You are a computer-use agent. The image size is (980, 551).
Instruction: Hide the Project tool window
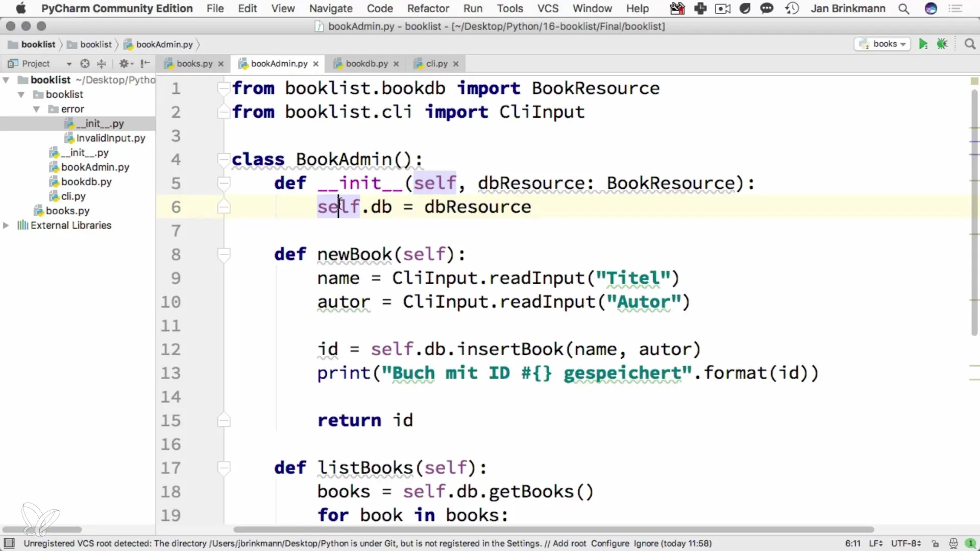coord(145,63)
